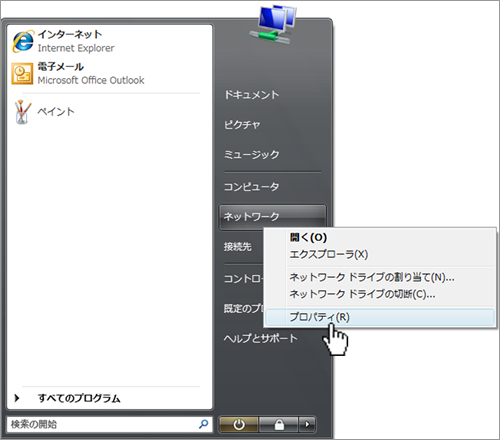Screen dimensions: 500x440
Task: Click the 検索の開始 search box
Action: [x=109, y=424]
